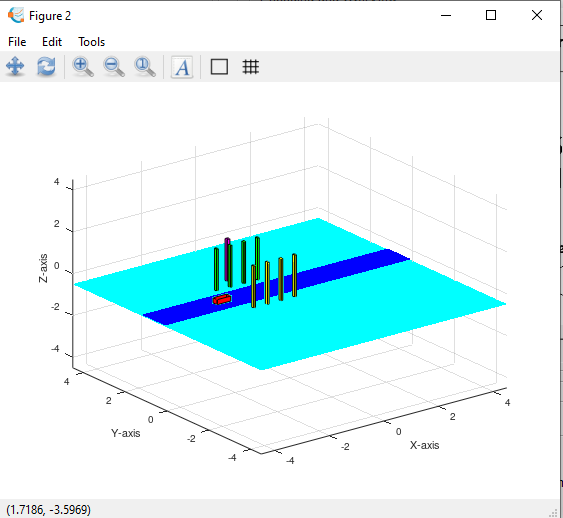Viewport: 563px width, 518px height.
Task: Click the automatic zoom limits magnifier
Action: pos(145,66)
